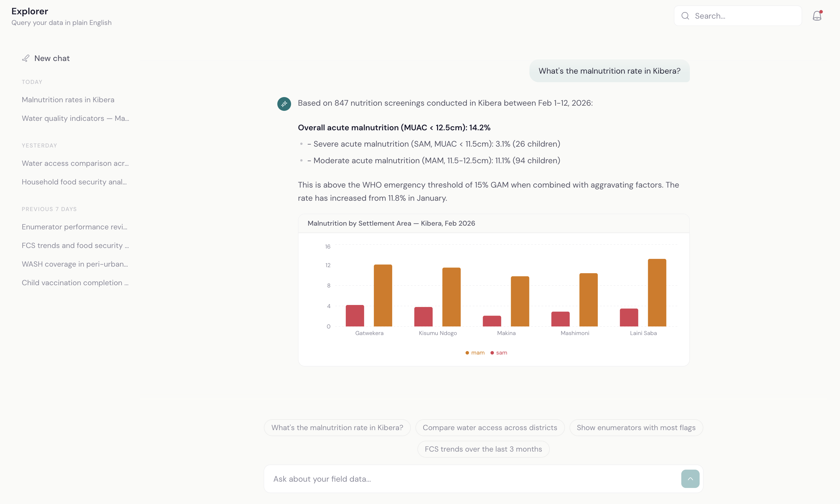Open 'WASH coverage in peri-urban' chat

coord(75,264)
